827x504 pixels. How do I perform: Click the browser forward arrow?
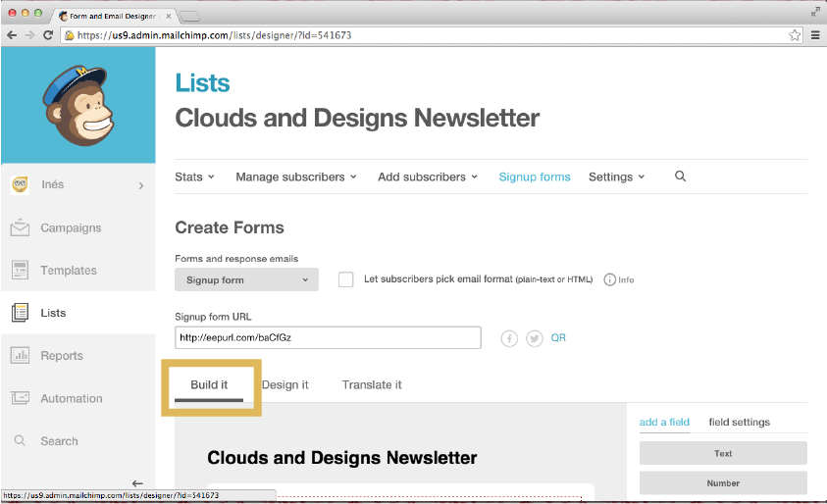coord(29,35)
